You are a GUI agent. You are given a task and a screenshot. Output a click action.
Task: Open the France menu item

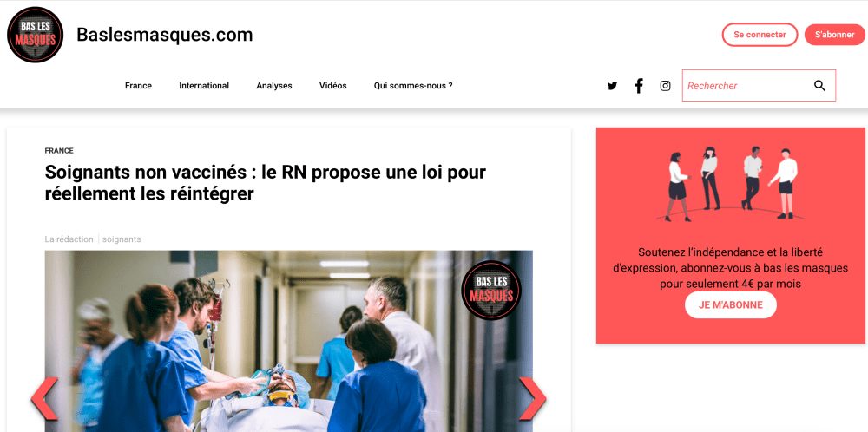[138, 86]
